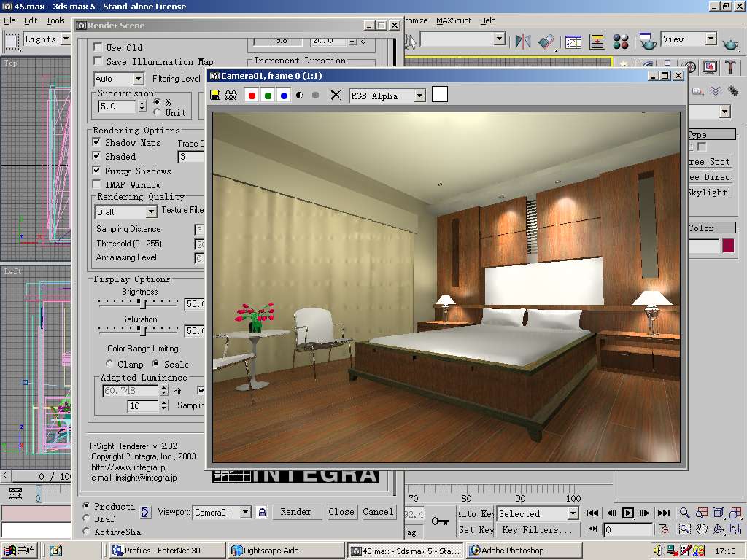Uncheck the Shadow Maps checkbox
Screen dimensions: 747x560
pyautogui.click(x=97, y=143)
